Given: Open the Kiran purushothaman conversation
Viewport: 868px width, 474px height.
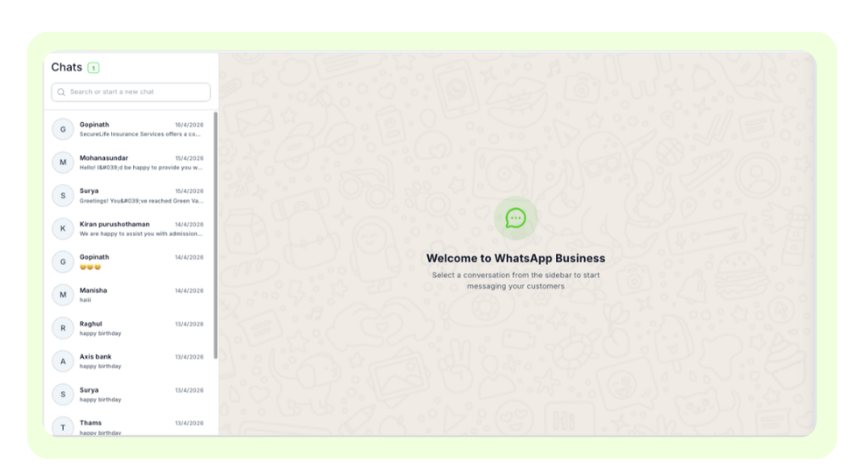Looking at the screenshot, I should tap(130, 229).
